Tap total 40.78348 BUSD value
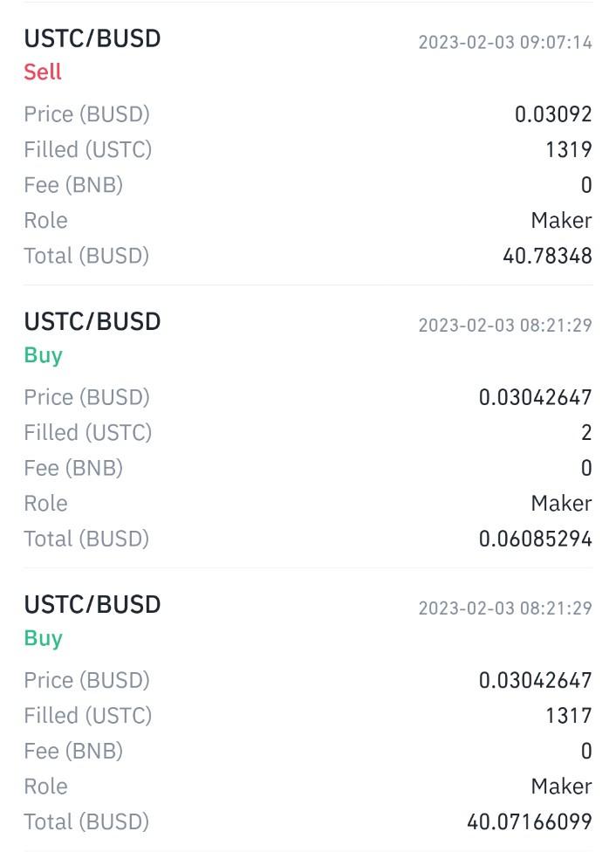 547,256
